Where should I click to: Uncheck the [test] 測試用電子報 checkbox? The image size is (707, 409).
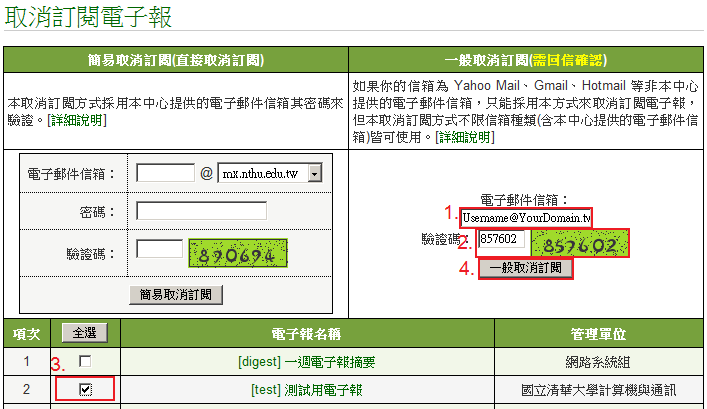(x=85, y=389)
